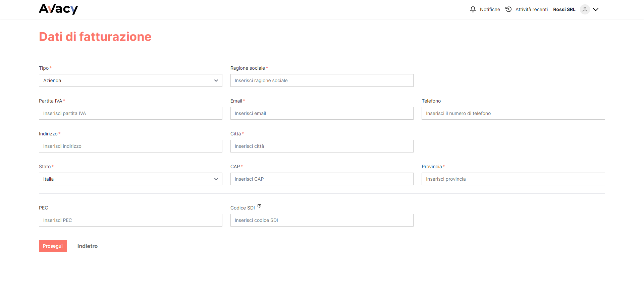
Task: Click the Rossi SRL account name
Action: coord(564,9)
